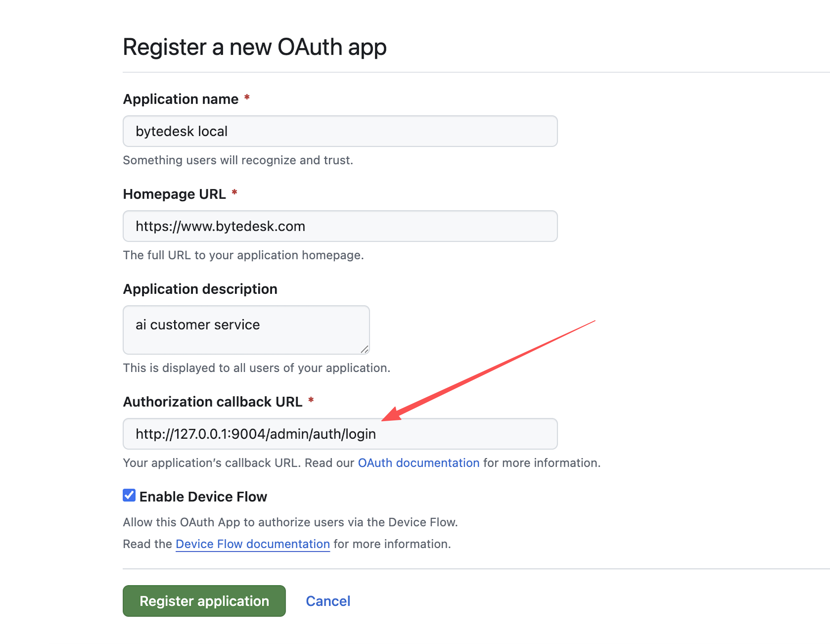Click the Application description label
830x644 pixels.
click(x=200, y=289)
